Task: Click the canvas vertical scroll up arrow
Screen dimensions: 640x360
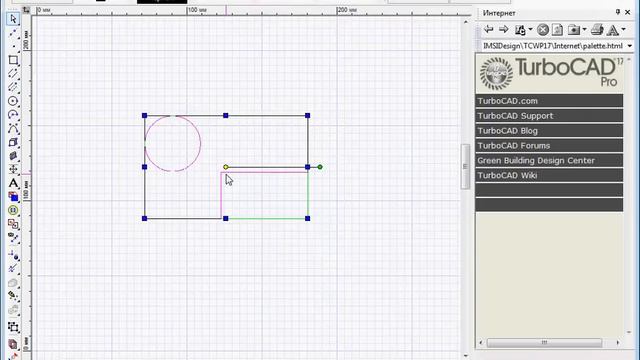Action: pyautogui.click(x=466, y=22)
